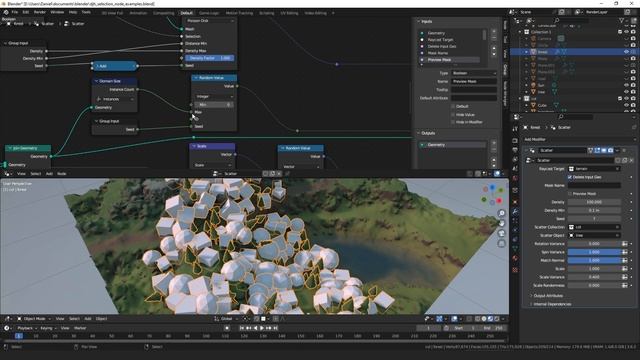Screen dimensions: 640x360
Task: Toggle exclude checkbox for Collection 1
Action: (x=620, y=32)
